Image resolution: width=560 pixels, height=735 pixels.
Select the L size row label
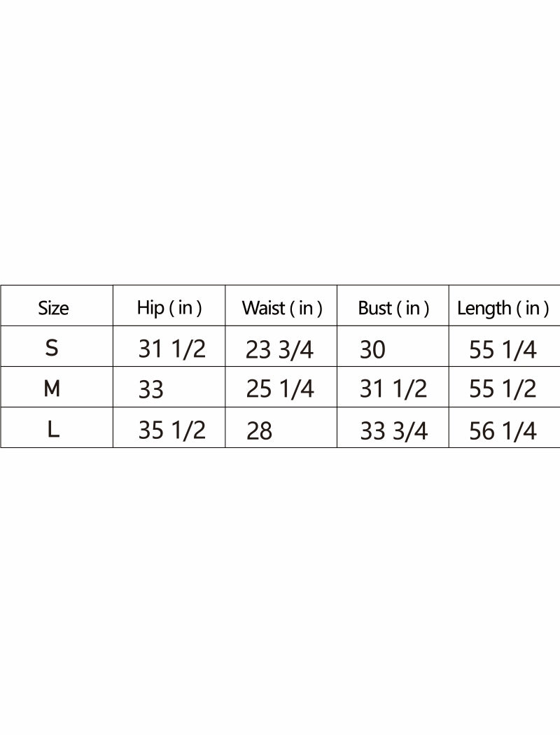click(53, 430)
